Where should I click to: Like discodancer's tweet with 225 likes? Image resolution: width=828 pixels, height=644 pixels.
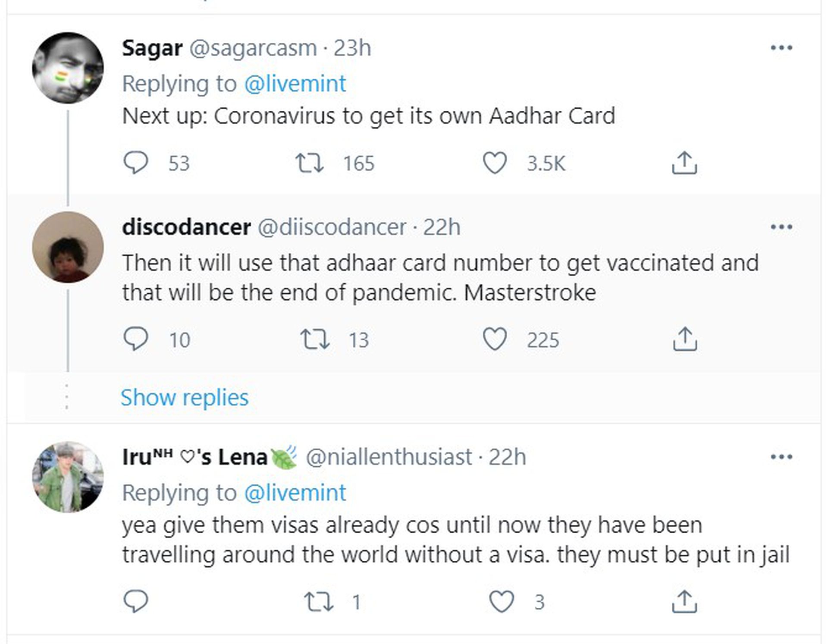494,339
